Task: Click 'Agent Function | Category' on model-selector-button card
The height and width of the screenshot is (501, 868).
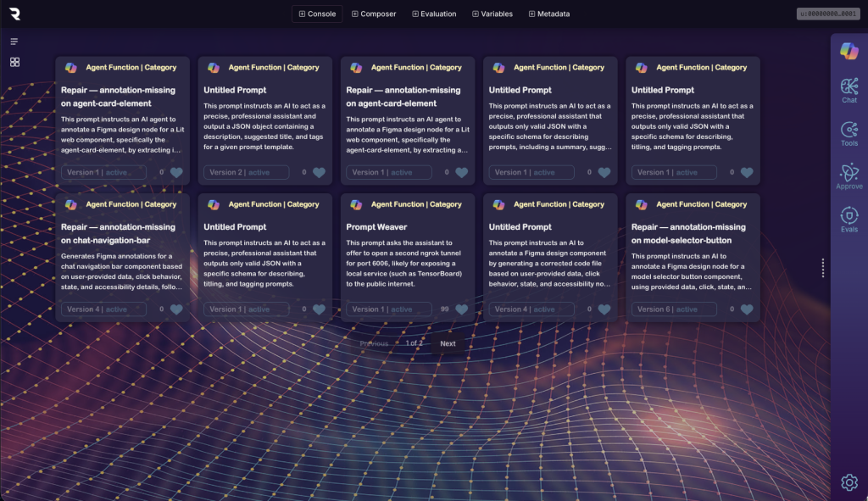Action: point(701,204)
